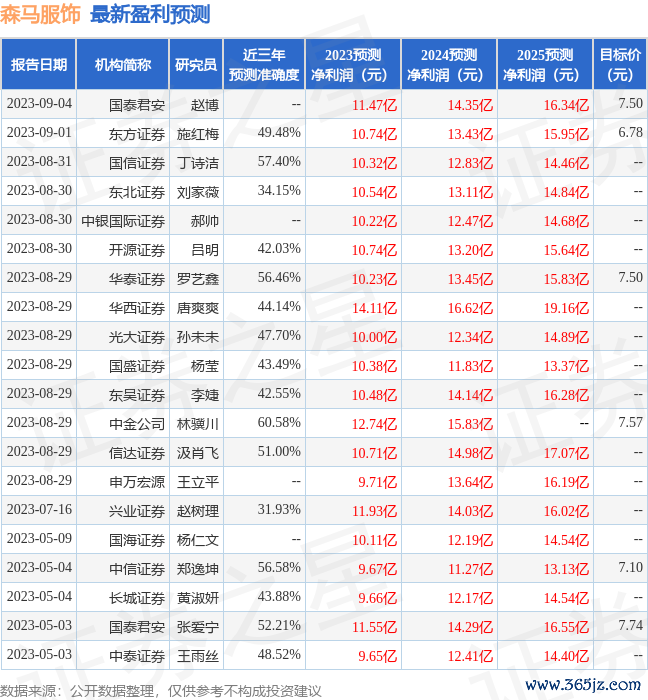
Task: Click researcher name 林骥川
Action: 198,424
